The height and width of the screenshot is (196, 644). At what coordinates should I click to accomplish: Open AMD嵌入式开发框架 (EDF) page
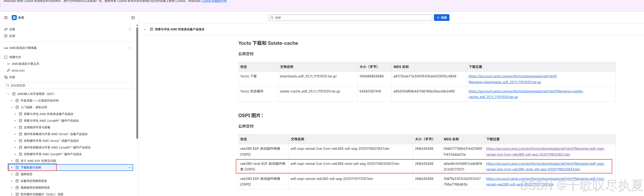click(36, 94)
